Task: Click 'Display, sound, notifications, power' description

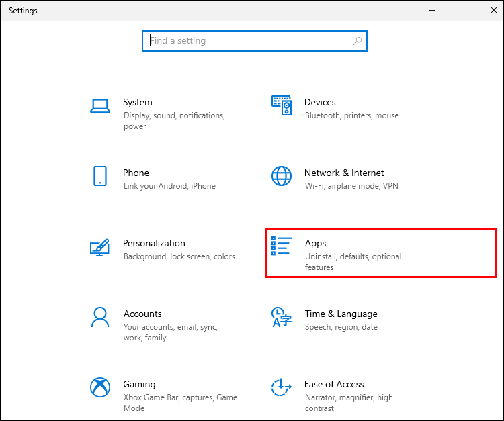Action: (x=174, y=121)
